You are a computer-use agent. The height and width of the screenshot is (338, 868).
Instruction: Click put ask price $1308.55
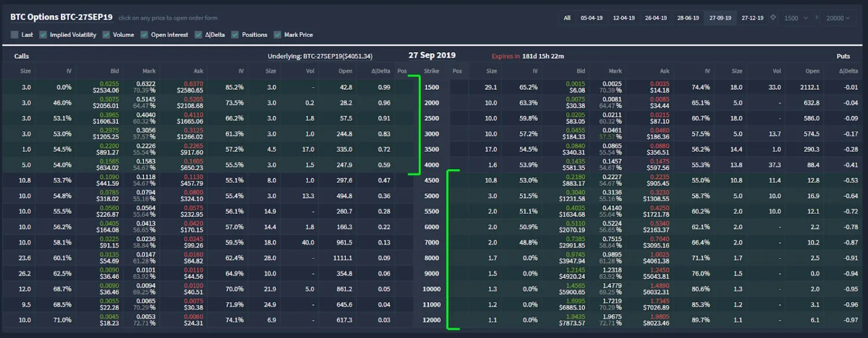(x=655, y=200)
